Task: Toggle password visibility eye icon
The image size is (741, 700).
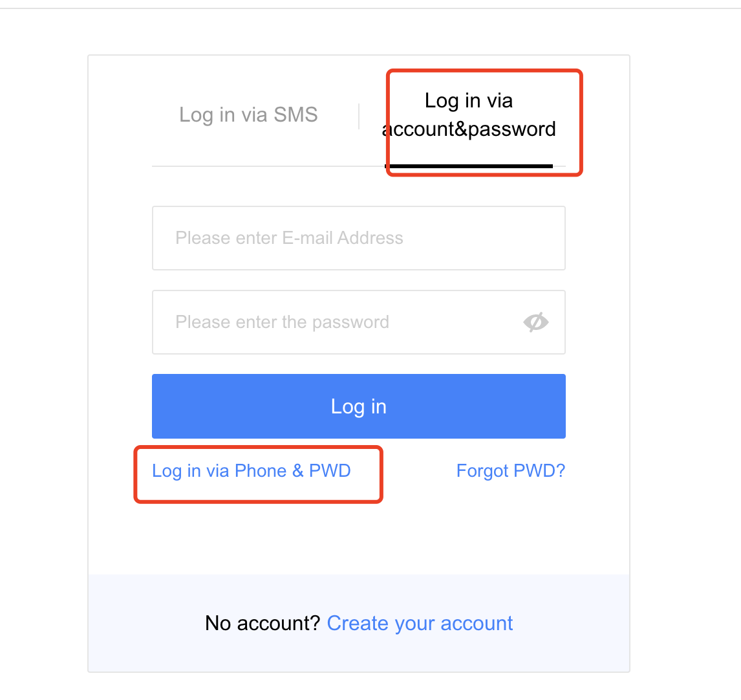Action: pos(535,322)
